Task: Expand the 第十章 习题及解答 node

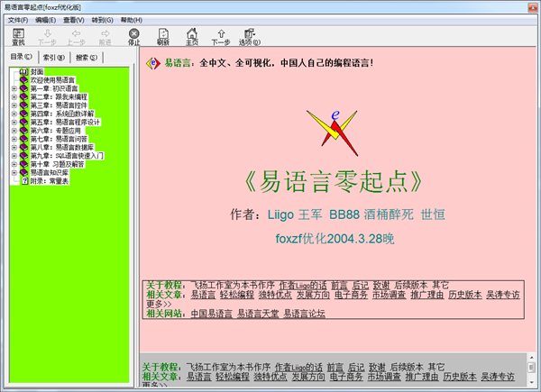Action: [x=14, y=164]
